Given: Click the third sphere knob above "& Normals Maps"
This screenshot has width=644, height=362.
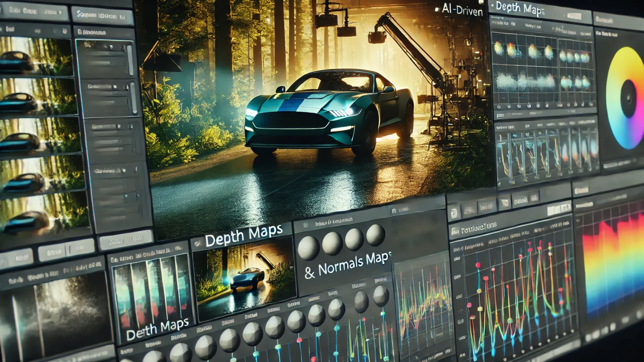Looking at the screenshot, I should 354,239.
